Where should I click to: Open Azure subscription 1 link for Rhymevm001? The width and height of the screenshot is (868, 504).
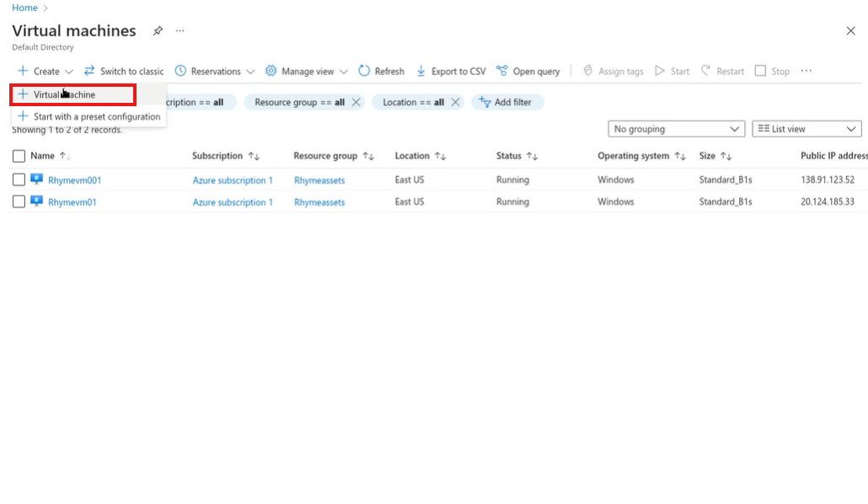(x=233, y=180)
